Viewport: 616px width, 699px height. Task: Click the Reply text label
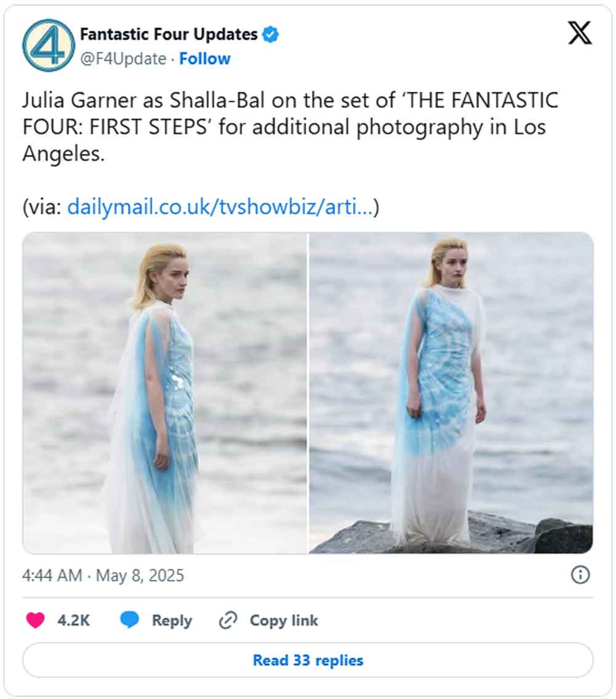click(172, 620)
